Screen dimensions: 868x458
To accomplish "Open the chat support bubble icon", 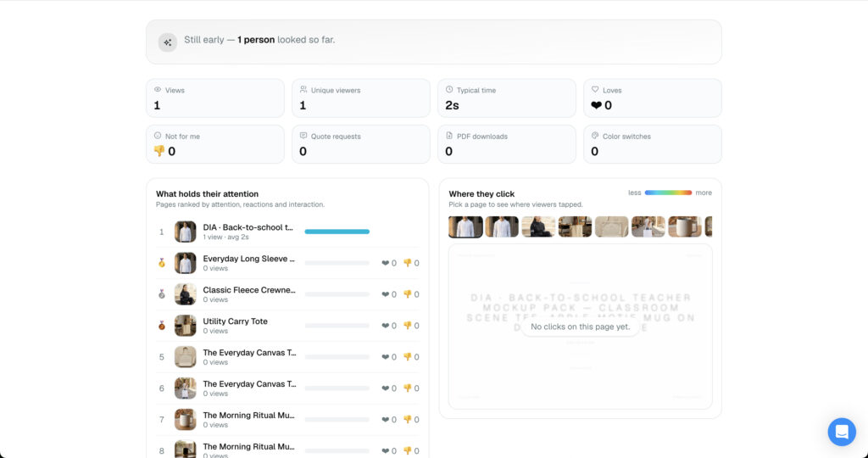I will [842, 432].
